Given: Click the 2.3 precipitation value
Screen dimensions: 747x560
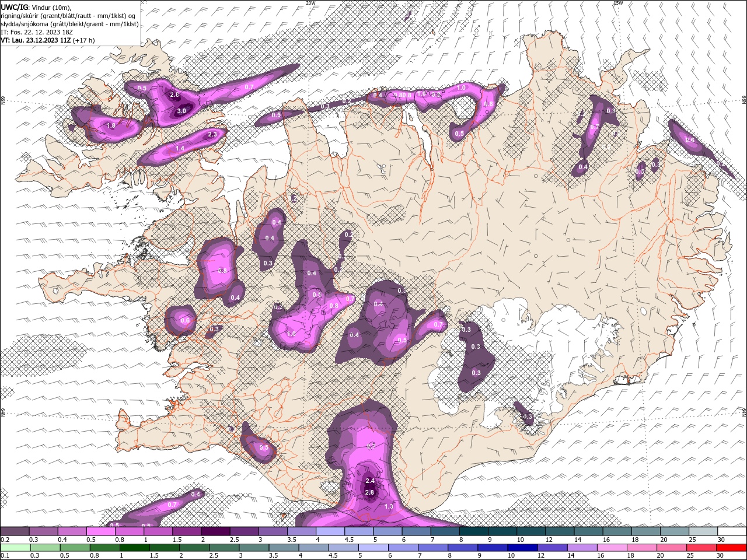Looking at the screenshot, I should pos(212,134).
